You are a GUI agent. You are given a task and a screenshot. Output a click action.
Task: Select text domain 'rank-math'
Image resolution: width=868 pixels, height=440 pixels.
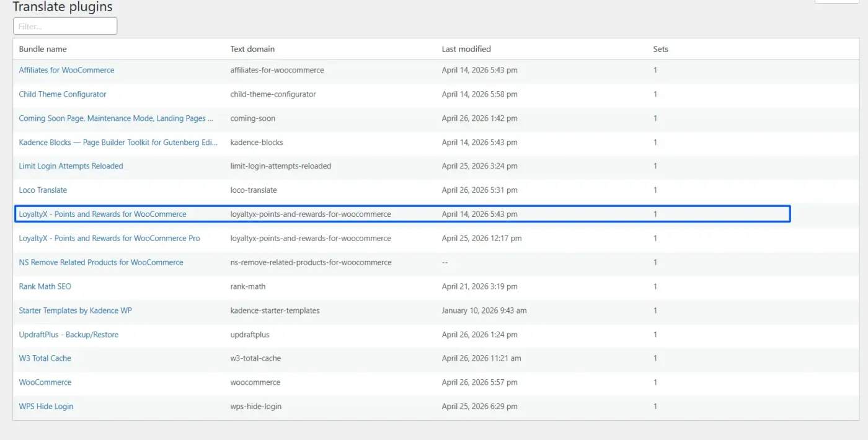(x=248, y=286)
